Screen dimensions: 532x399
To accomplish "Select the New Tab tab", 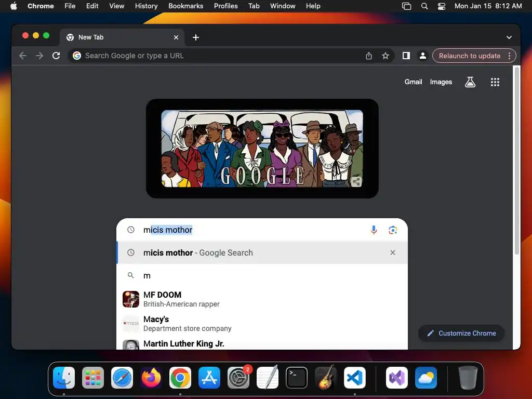I will (122, 37).
